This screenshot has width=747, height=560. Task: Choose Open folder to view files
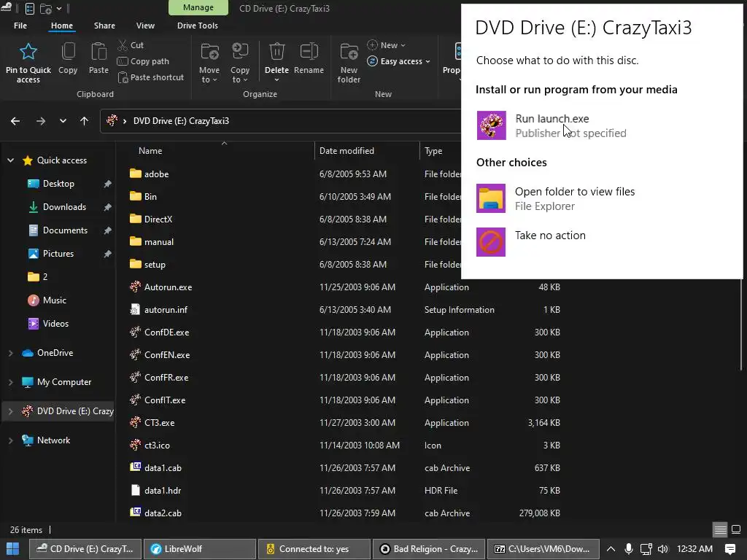click(555, 198)
